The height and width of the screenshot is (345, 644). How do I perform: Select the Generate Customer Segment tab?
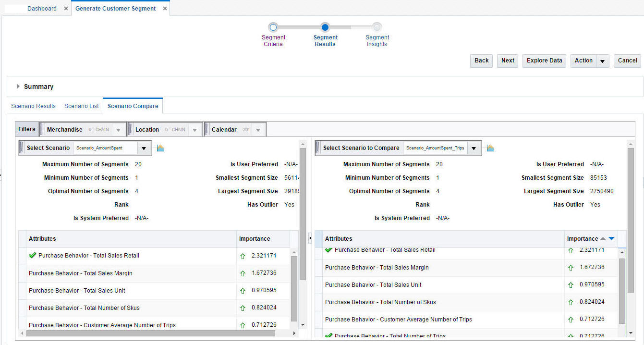point(115,9)
